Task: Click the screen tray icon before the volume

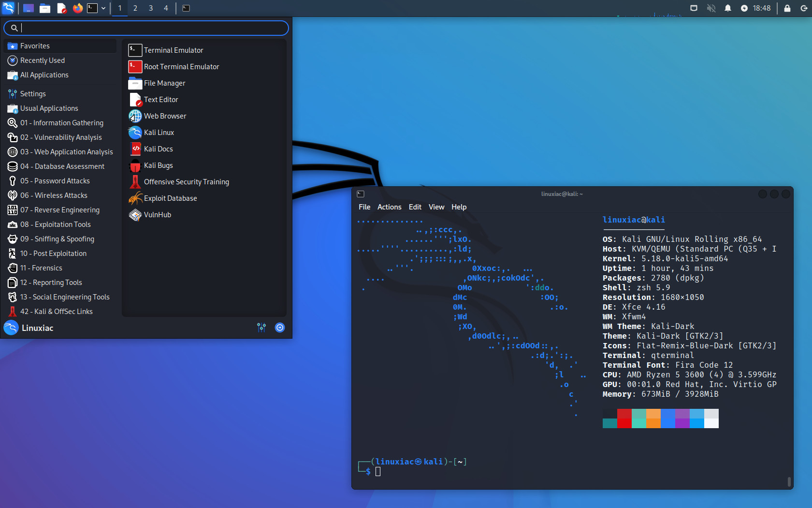Action: point(694,8)
